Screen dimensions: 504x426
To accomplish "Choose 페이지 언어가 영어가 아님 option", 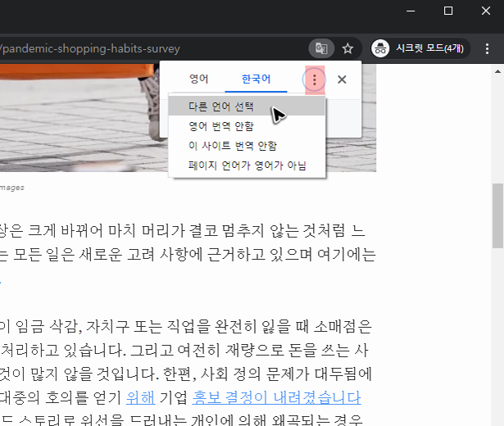I will pos(247,165).
